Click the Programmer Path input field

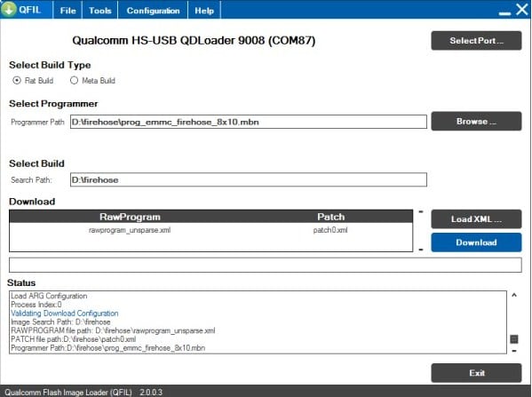249,122
